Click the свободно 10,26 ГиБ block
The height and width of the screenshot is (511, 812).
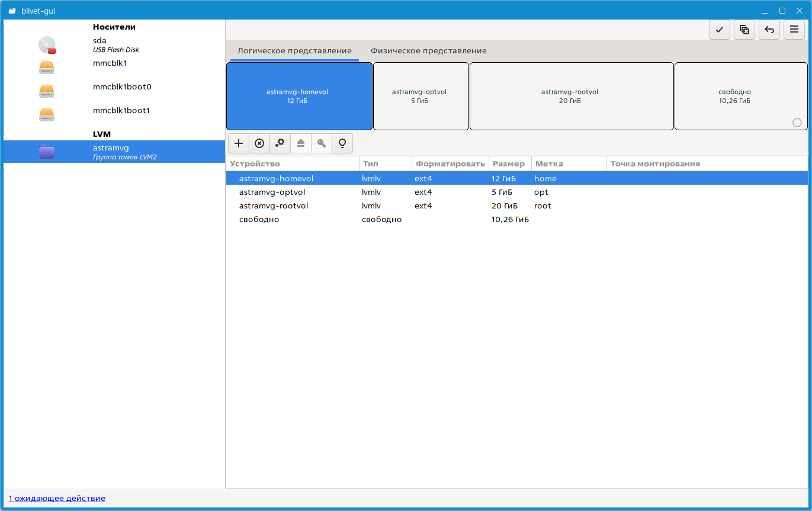coord(734,96)
